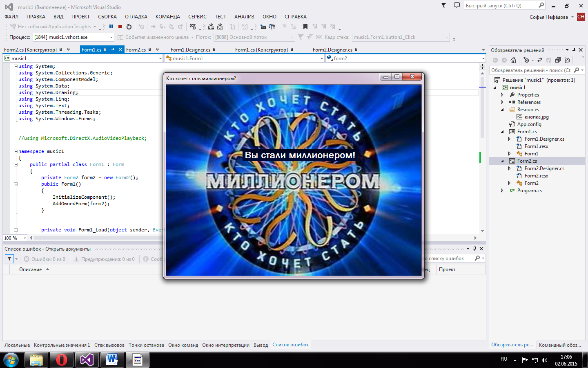
Task: Toggle the pin on Form1.cs tab
Action: click(113, 49)
